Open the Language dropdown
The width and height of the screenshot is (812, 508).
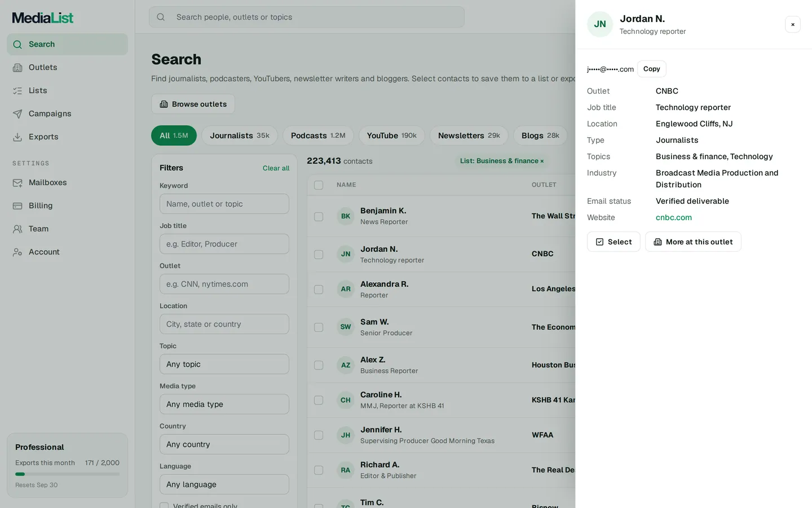[x=224, y=484]
